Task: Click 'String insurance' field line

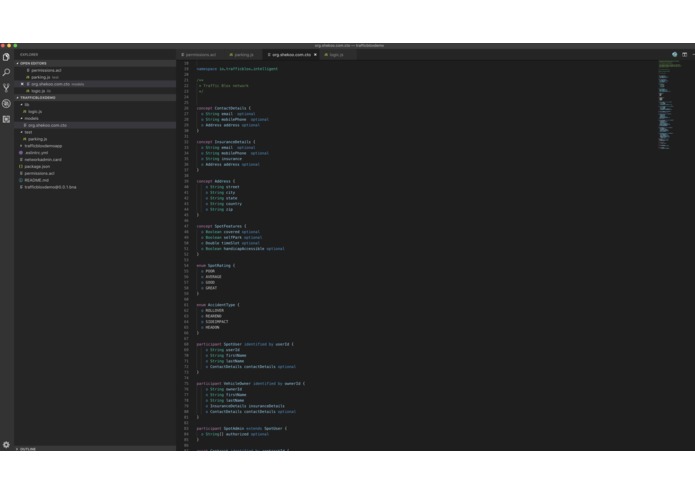Action: coord(222,159)
